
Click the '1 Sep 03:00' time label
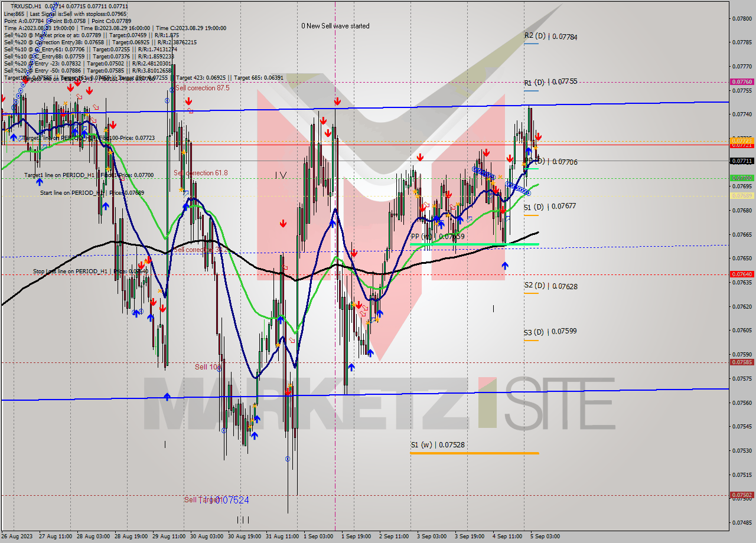pyautogui.click(x=318, y=537)
